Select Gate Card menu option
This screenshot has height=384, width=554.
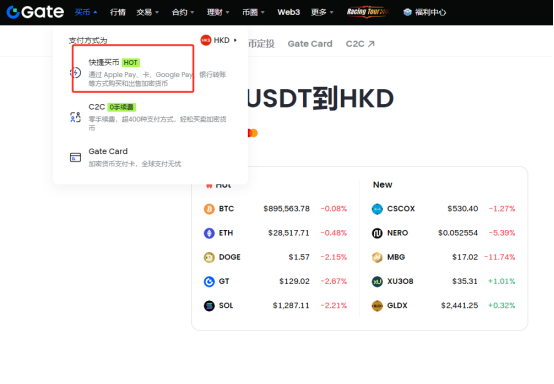[150, 157]
